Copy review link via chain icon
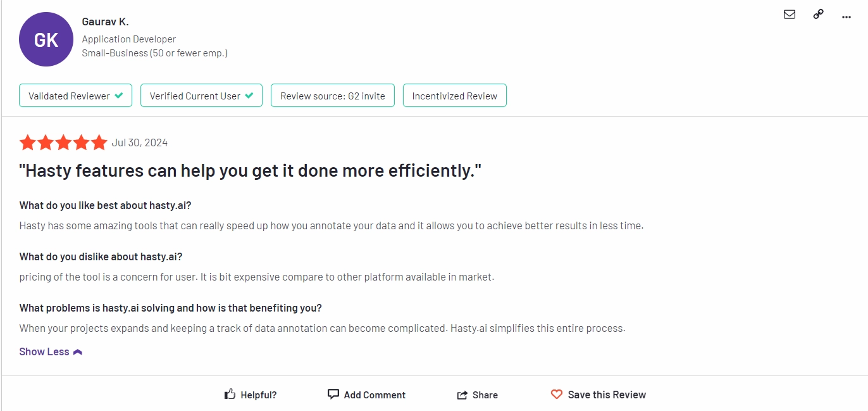The width and height of the screenshot is (868, 411). 818,14
